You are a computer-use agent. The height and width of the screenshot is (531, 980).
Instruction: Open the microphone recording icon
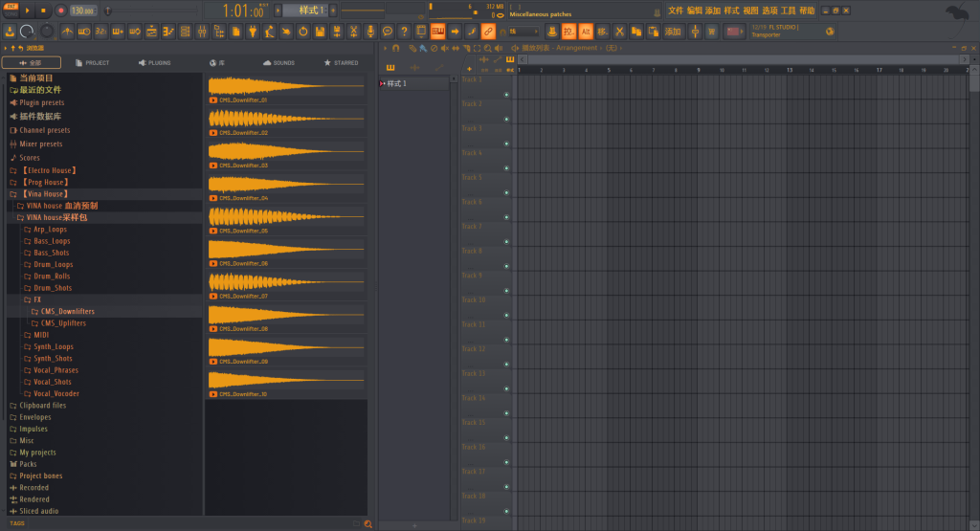pos(370,32)
